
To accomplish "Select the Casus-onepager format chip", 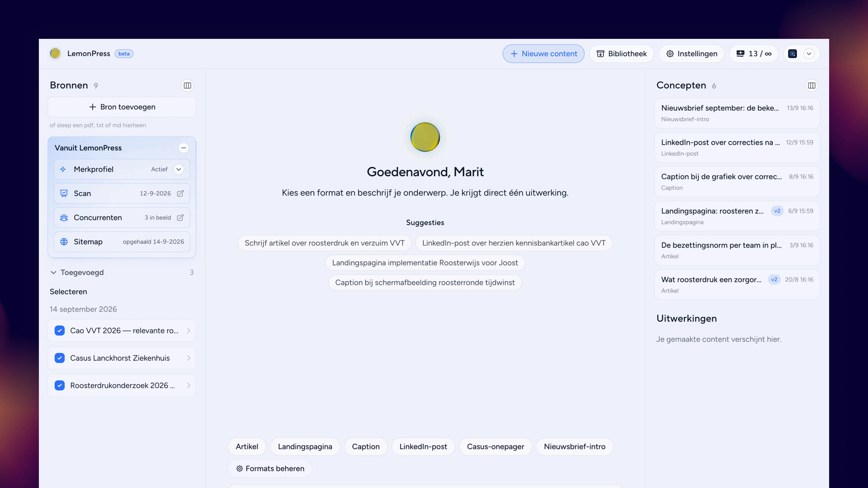I will pyautogui.click(x=495, y=447).
